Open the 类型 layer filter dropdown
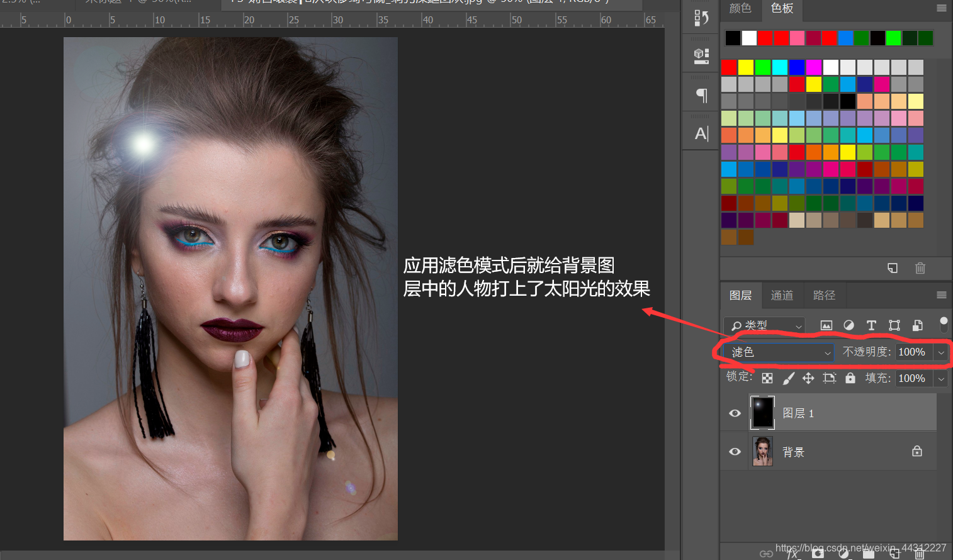Image resolution: width=953 pixels, height=560 pixels. pos(764,325)
